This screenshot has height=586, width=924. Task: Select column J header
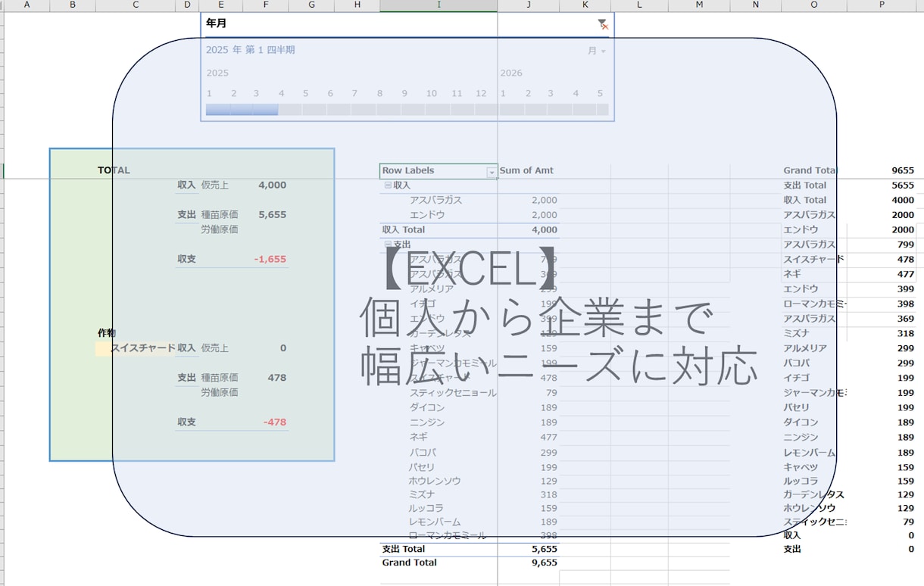[529, 5]
